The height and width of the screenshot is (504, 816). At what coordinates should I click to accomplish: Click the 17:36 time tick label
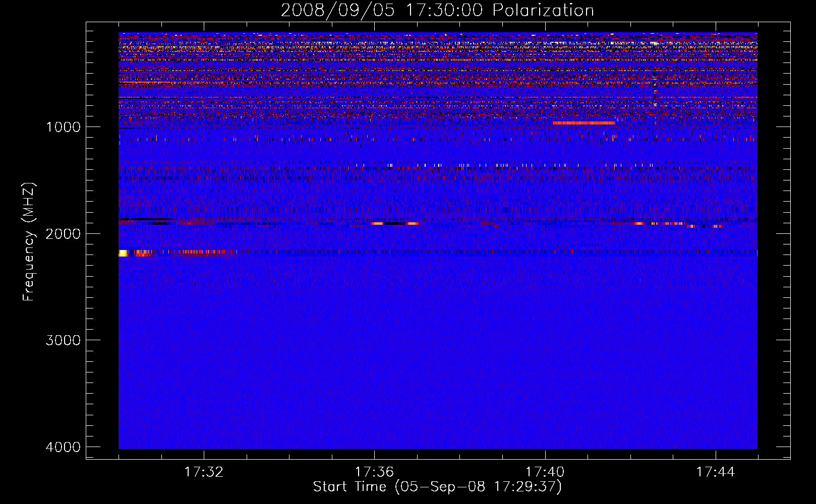point(374,472)
